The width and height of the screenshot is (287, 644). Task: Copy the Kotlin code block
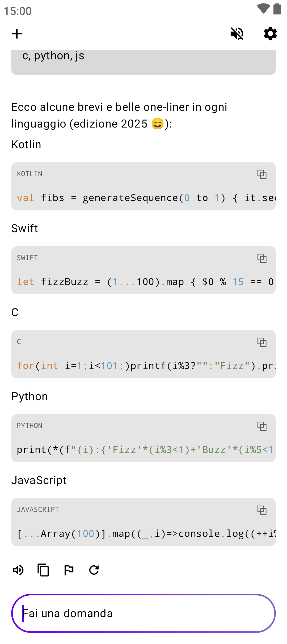(x=262, y=174)
